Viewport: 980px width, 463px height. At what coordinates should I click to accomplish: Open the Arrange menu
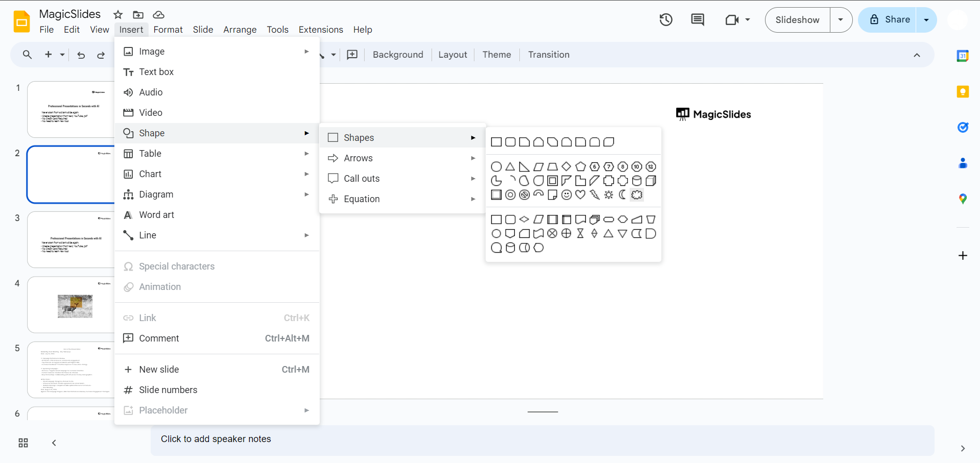point(240,30)
